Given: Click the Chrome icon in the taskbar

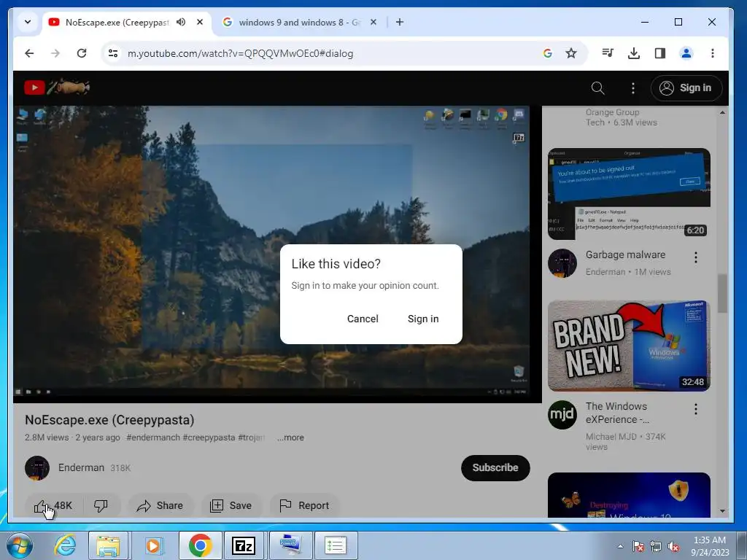Looking at the screenshot, I should point(200,545).
